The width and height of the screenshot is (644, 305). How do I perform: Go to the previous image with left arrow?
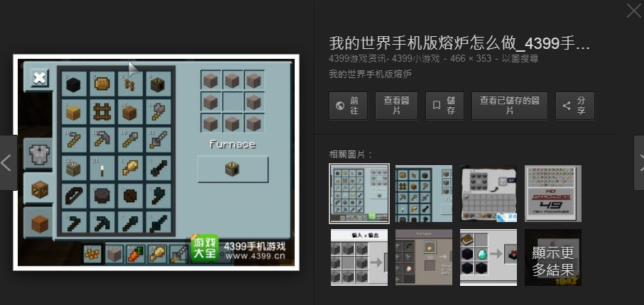click(6, 162)
